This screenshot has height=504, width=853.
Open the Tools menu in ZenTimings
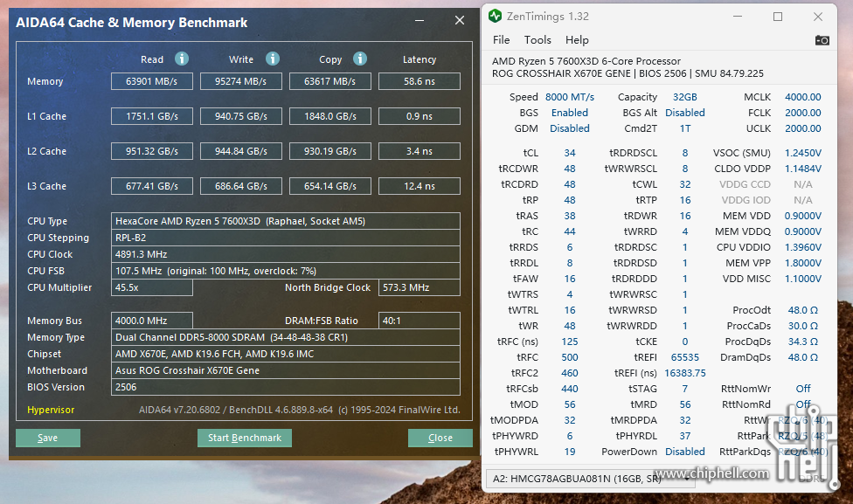537,40
